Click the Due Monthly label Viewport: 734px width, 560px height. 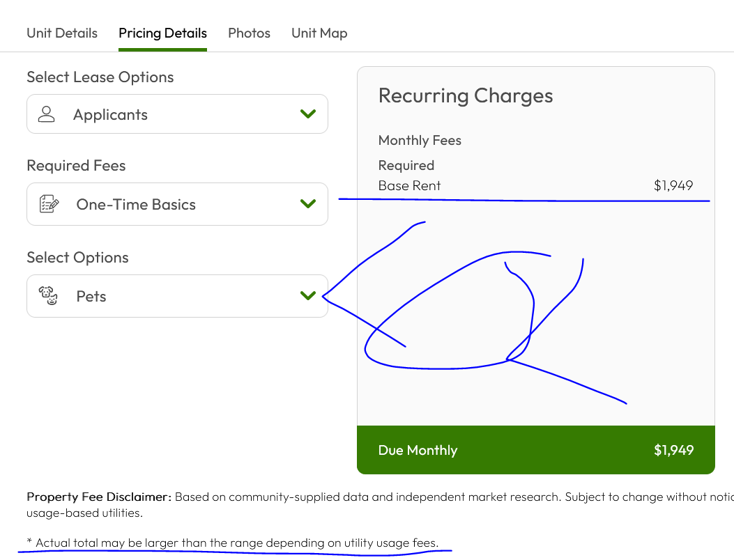(x=418, y=450)
